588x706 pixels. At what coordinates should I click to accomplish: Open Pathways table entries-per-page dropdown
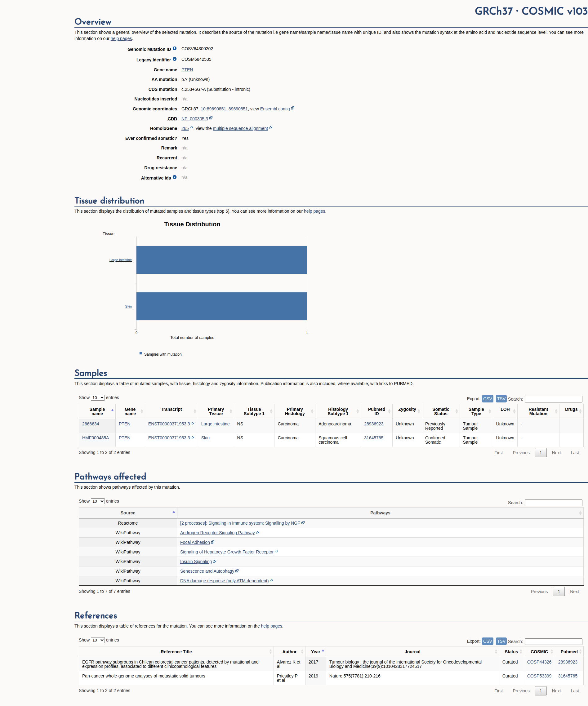(x=98, y=501)
